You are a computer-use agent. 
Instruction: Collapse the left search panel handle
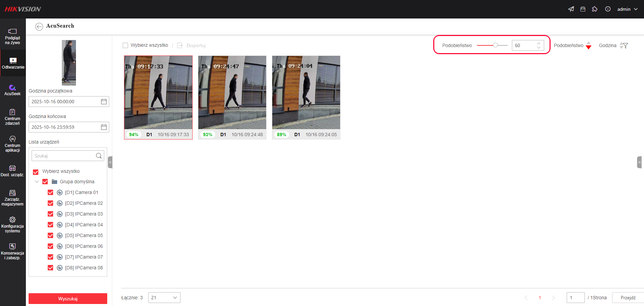[110, 162]
